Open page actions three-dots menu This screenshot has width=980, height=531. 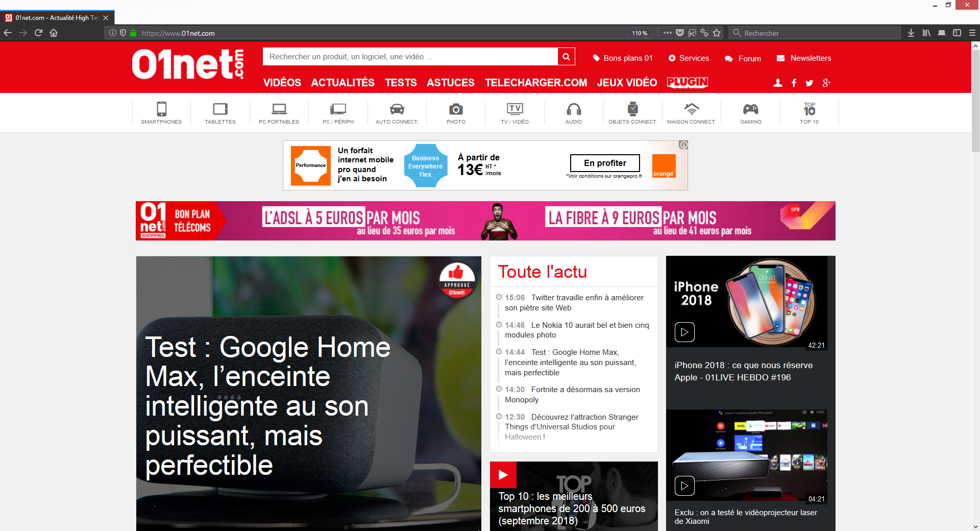[668, 33]
